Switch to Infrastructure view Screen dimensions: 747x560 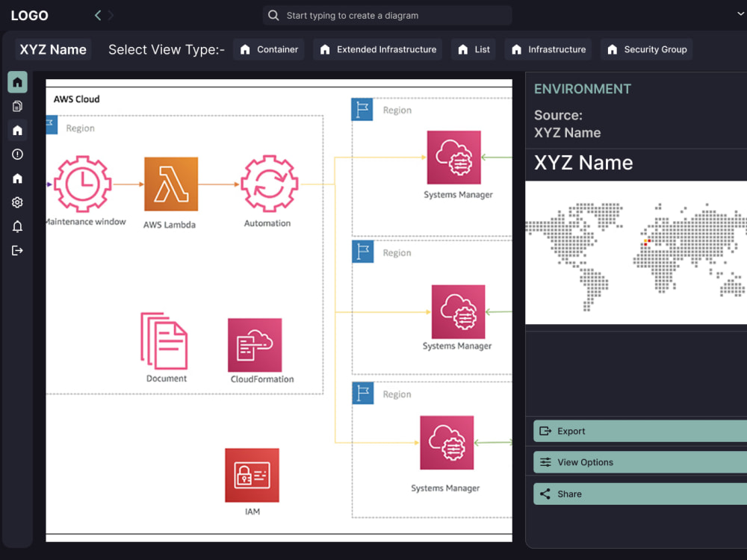[548, 49]
